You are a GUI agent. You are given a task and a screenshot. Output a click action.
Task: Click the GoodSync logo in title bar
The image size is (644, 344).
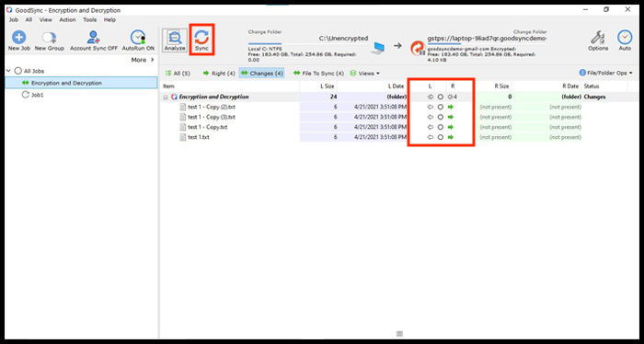click(9, 10)
